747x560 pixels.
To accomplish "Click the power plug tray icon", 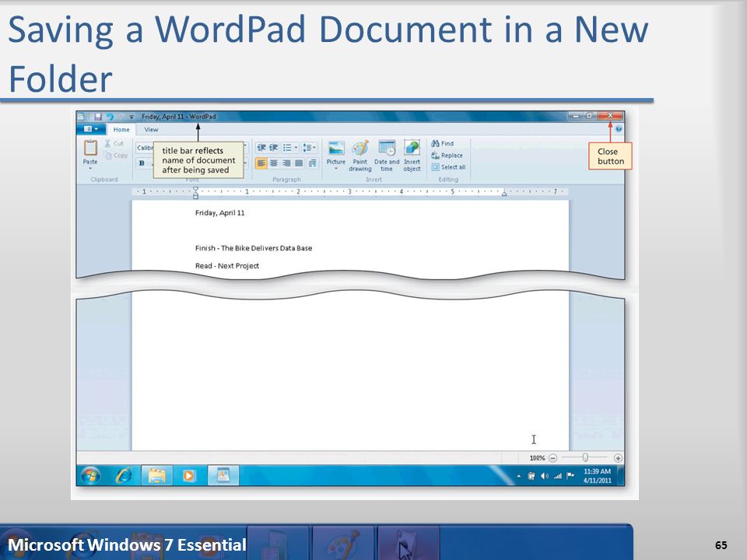I will [x=531, y=476].
